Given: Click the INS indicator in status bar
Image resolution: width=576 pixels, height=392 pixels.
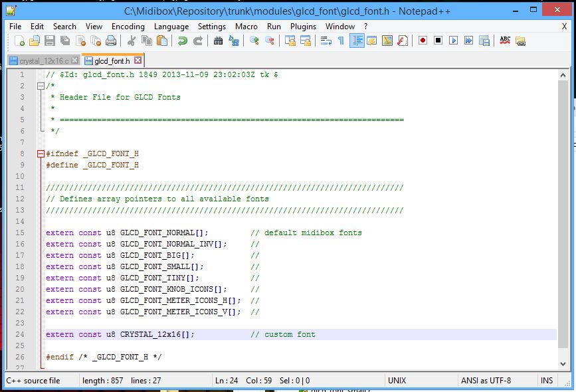Looking at the screenshot, I should [547, 381].
